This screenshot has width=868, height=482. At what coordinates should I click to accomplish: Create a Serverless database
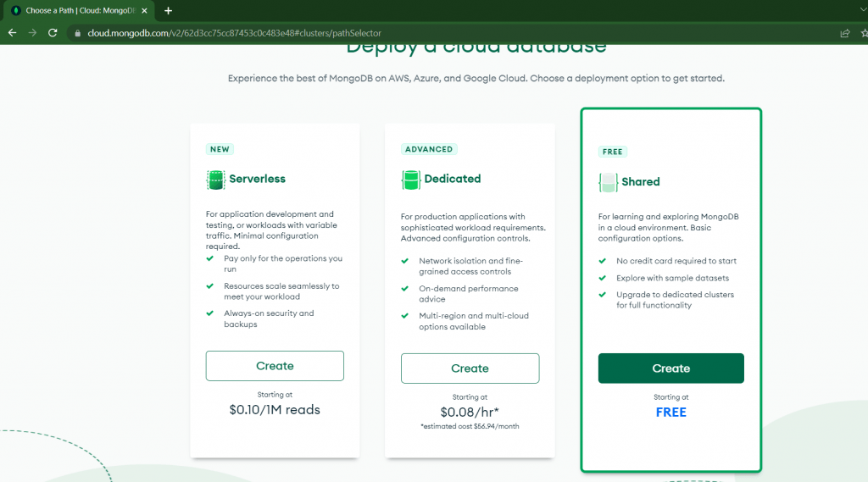click(x=275, y=366)
